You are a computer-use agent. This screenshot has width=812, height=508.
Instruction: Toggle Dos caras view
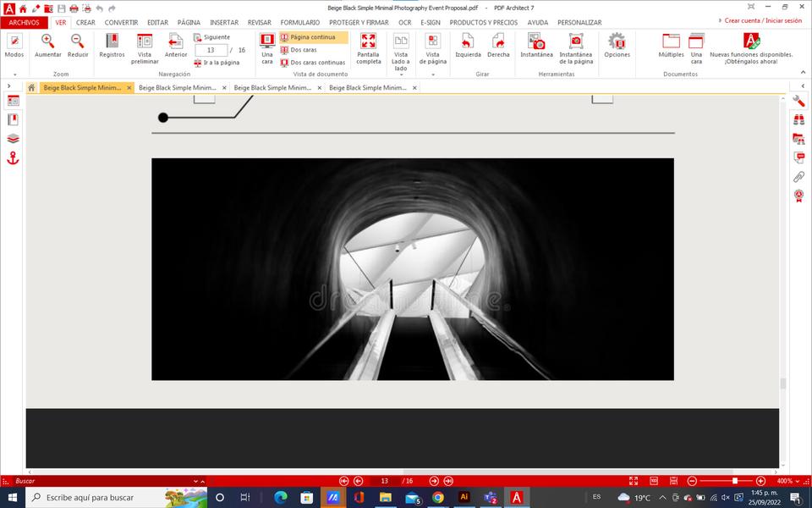[x=299, y=50]
